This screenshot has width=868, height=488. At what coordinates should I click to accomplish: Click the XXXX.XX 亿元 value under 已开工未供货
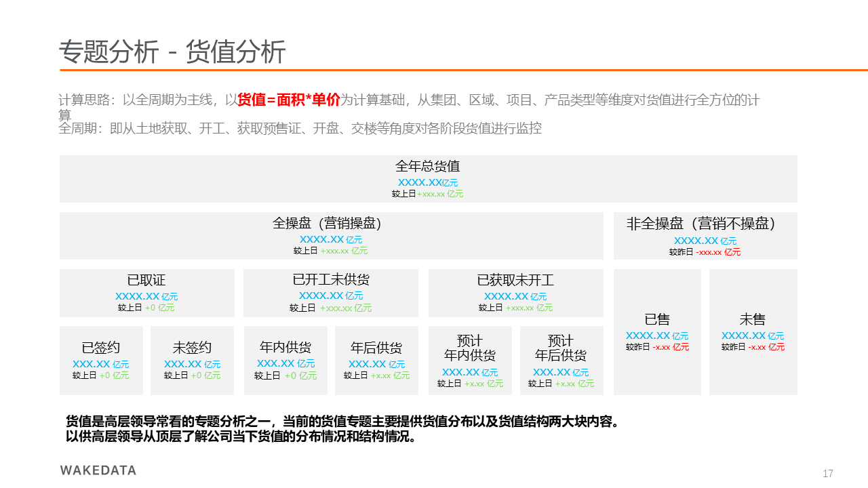click(331, 296)
